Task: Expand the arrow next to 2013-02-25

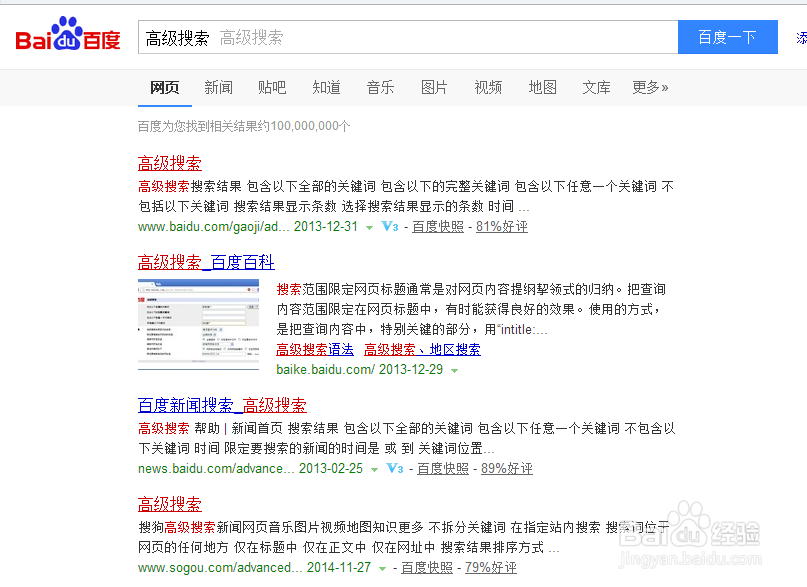Action: coord(374,470)
